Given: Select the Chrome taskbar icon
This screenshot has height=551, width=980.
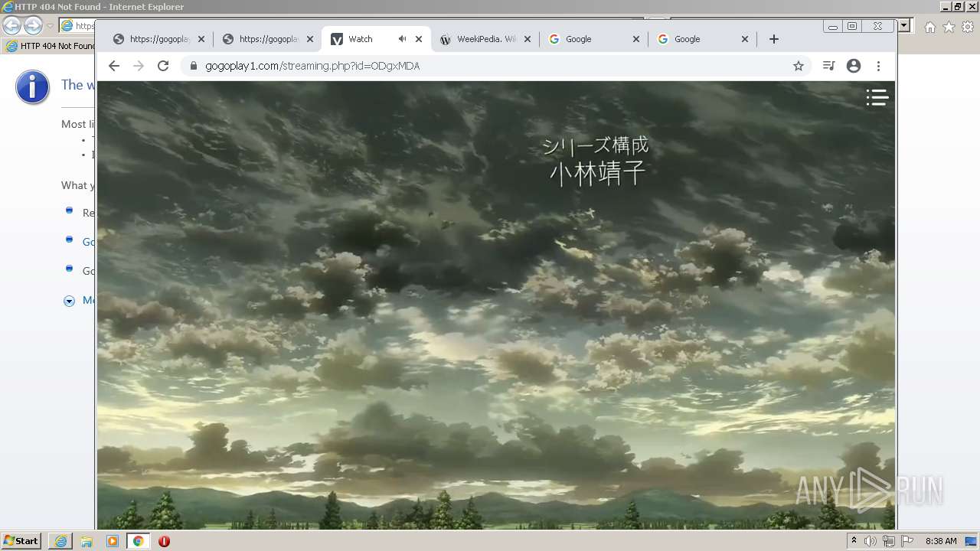Looking at the screenshot, I should tap(138, 541).
